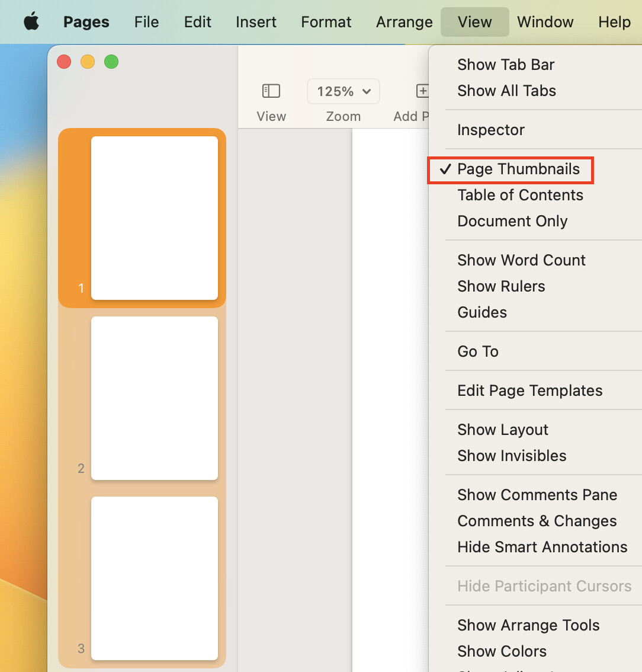Open the Window menu
642x672 pixels.
tap(545, 22)
